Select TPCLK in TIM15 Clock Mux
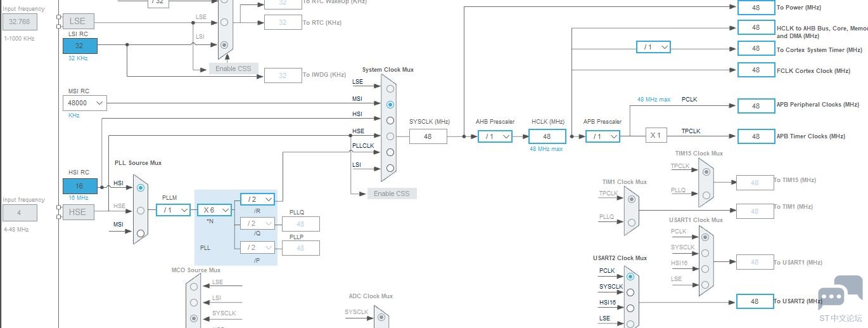 [705, 171]
